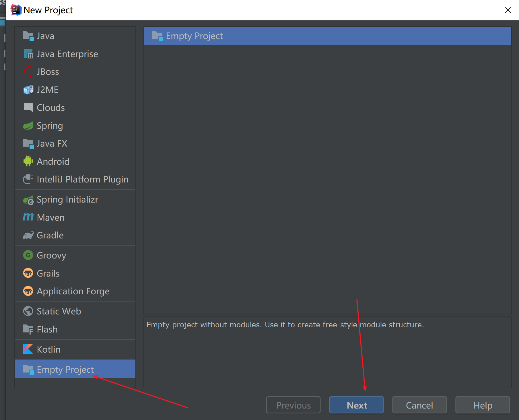Choose Grails from the list
The width and height of the screenshot is (519, 420).
(x=75, y=273)
